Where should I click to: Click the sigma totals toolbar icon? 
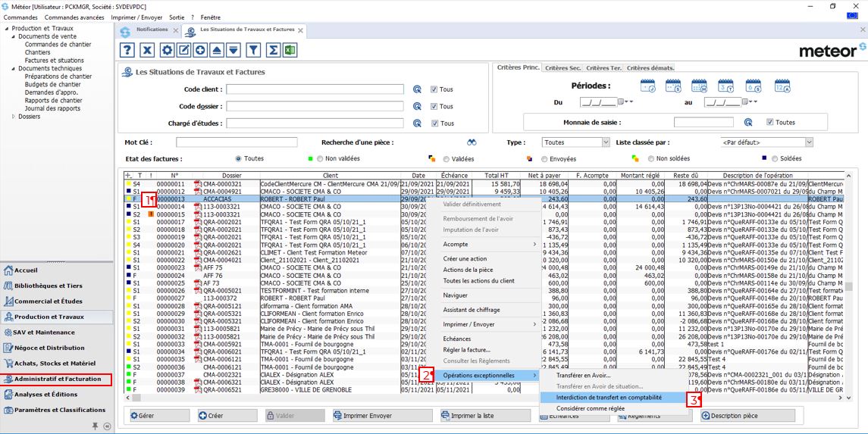click(x=272, y=50)
